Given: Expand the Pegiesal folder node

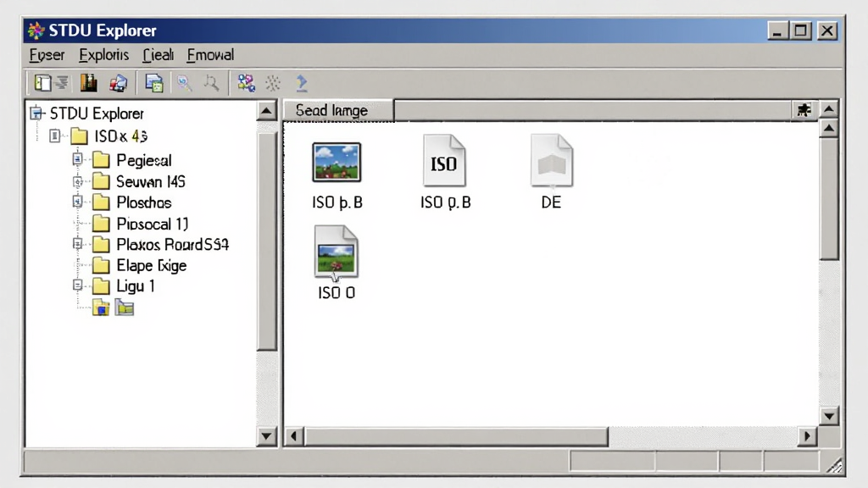Looking at the screenshot, I should point(77,160).
